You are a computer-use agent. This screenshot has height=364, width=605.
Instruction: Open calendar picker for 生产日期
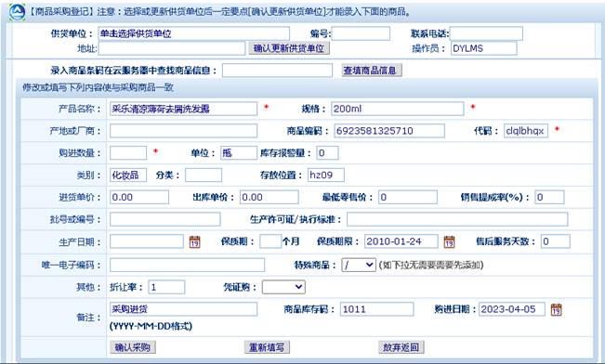point(195,241)
